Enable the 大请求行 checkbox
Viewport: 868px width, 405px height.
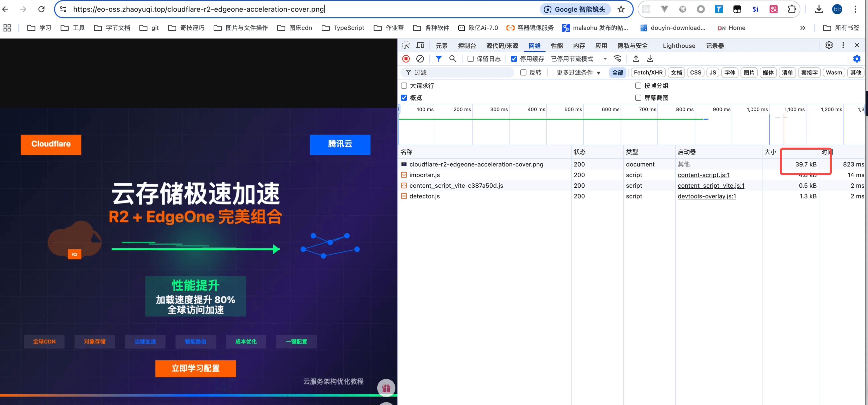pos(404,86)
